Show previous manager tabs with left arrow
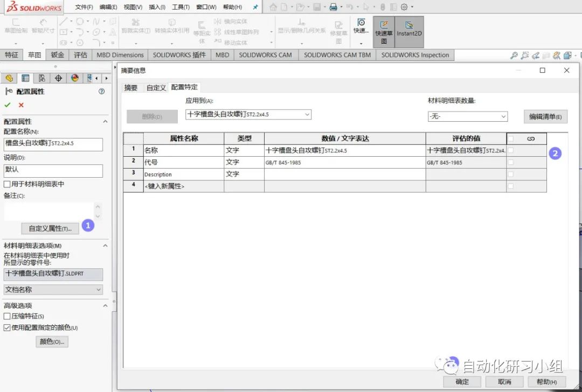The image size is (582, 392). [x=97, y=78]
